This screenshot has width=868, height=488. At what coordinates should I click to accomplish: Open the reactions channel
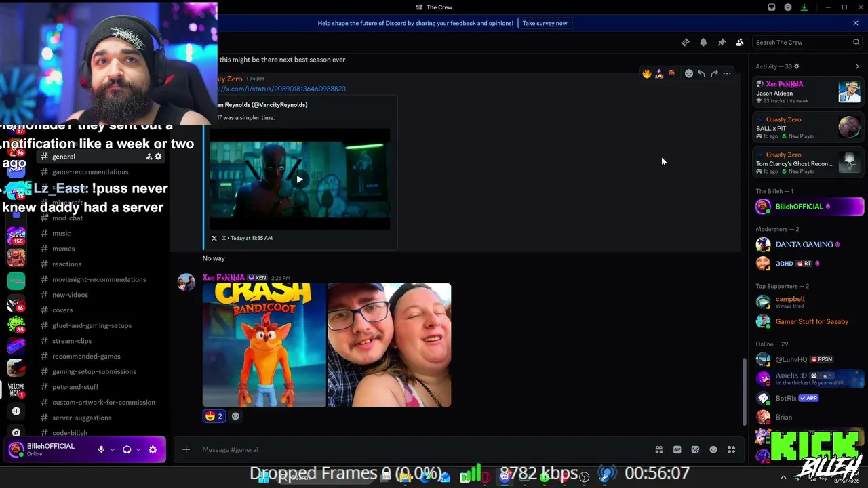pos(100,264)
